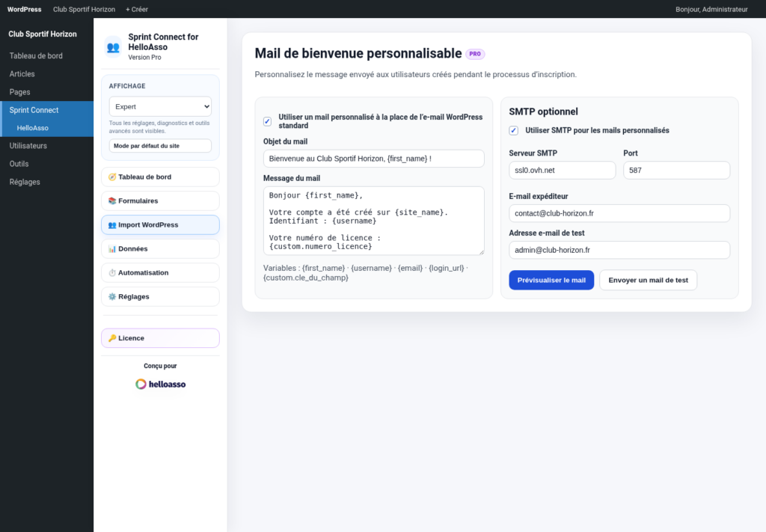Click the Conçu pour caption
Screen dimensions: 766x532
point(160,366)
